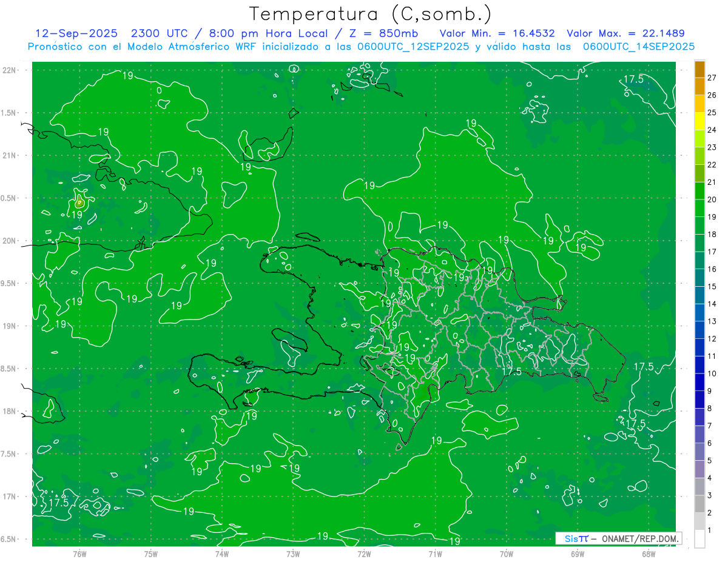Click the legend value '21'
Image resolution: width=728 pixels, height=562 pixels.
(712, 182)
